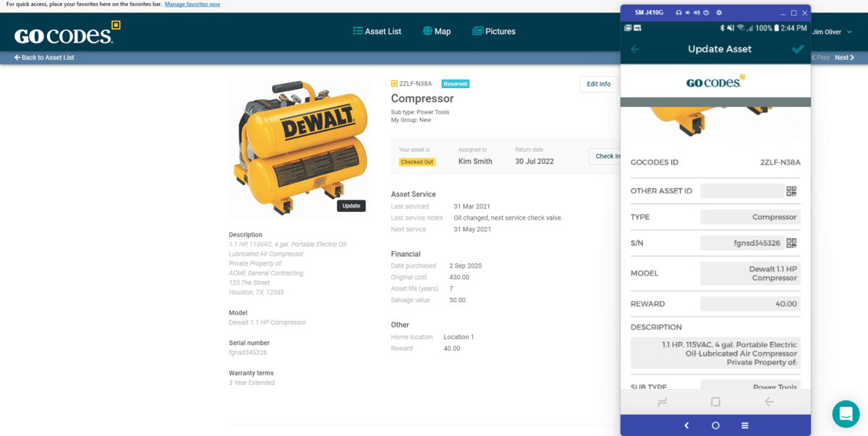Screen dimensions: 868x436
Task: Open the live chat bubble
Action: [x=846, y=414]
